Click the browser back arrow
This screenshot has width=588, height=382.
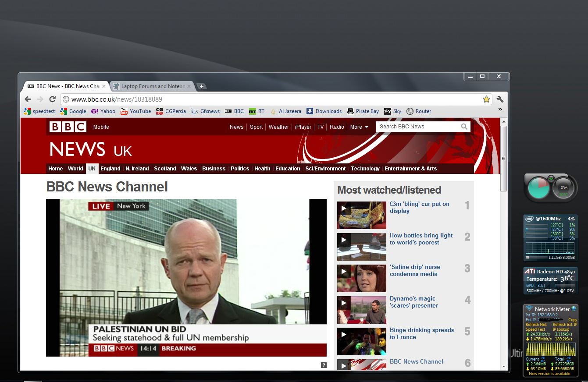pyautogui.click(x=29, y=99)
